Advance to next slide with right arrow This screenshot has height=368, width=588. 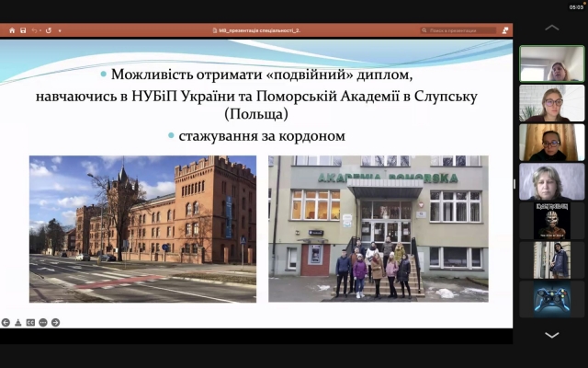click(55, 323)
